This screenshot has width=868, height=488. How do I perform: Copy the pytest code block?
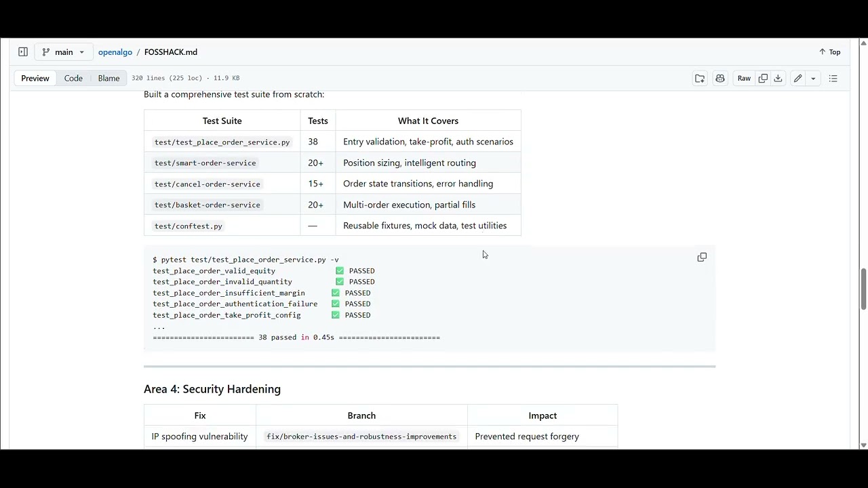702,257
